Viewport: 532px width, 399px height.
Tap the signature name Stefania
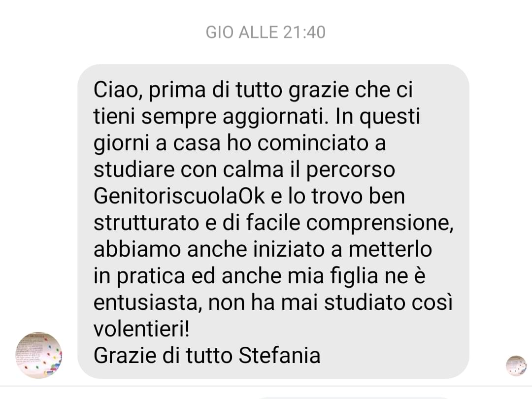point(279,355)
